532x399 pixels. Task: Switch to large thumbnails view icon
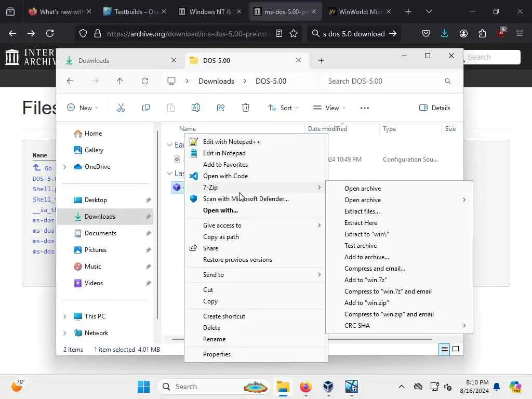(456, 349)
